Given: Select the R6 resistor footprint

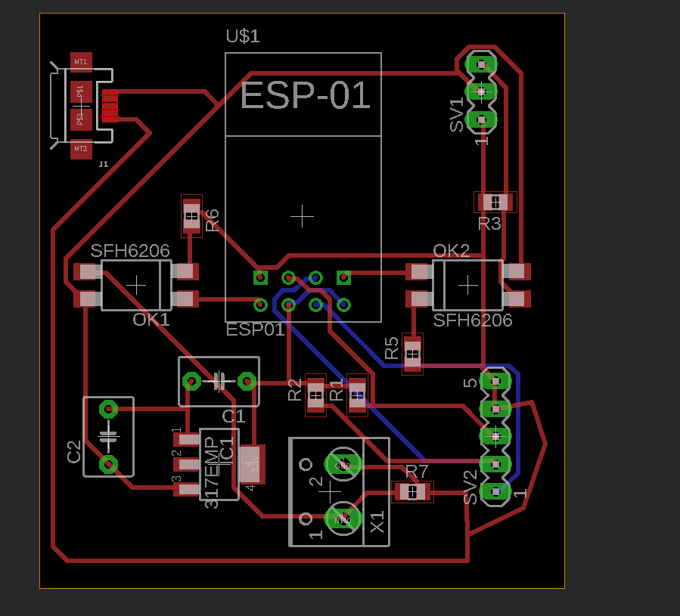Looking at the screenshot, I should pos(191,216).
